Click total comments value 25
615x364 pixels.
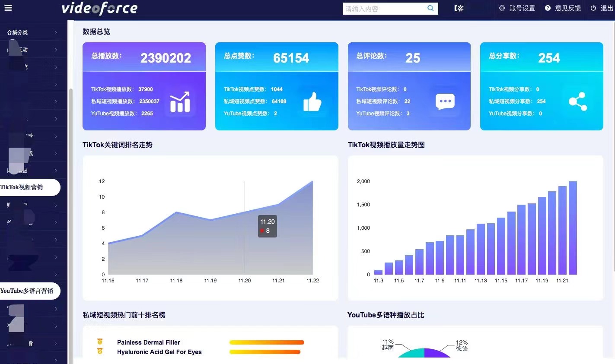(413, 58)
